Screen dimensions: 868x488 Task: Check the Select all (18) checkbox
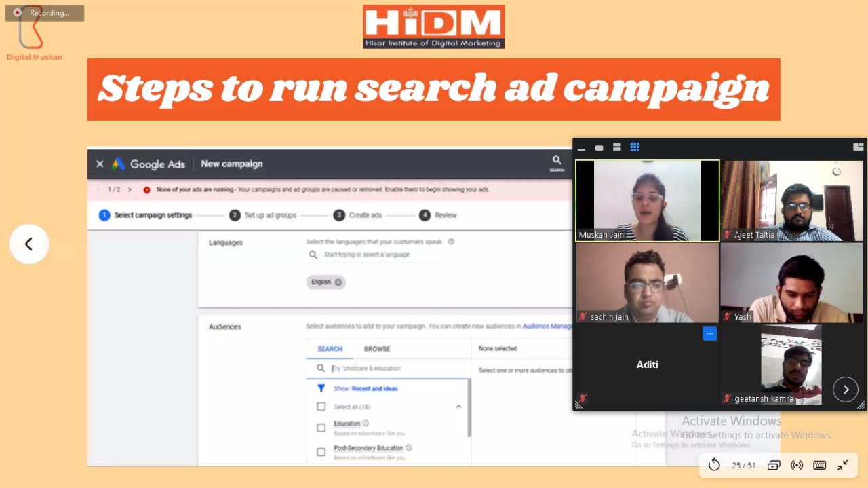[321, 407]
